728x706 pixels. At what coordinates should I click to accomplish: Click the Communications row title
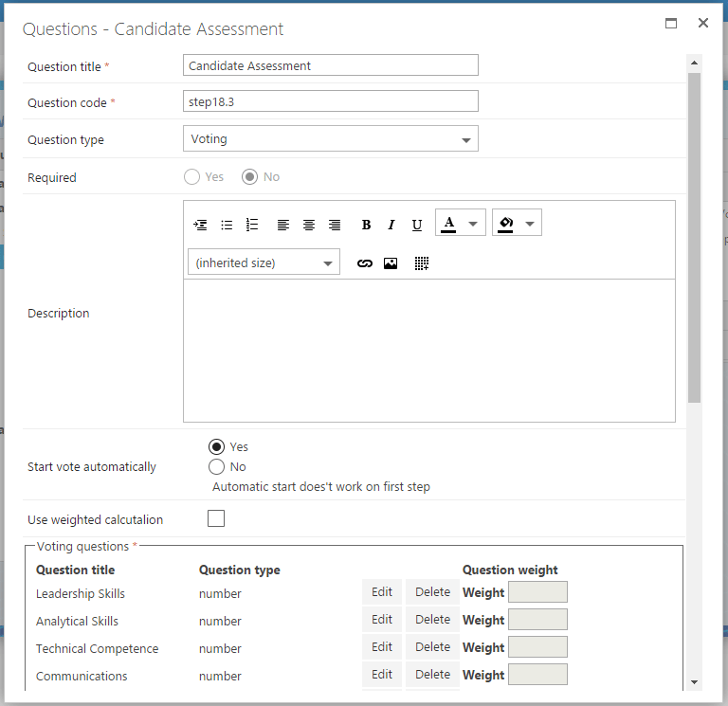point(82,676)
